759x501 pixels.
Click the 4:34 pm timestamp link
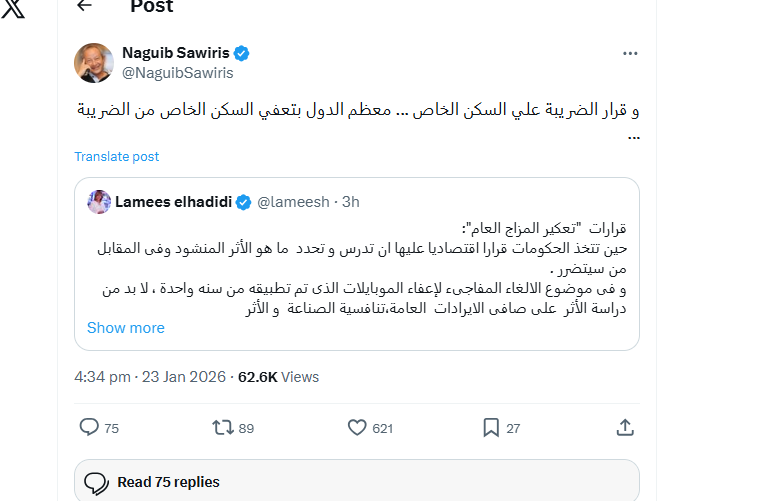click(x=102, y=377)
